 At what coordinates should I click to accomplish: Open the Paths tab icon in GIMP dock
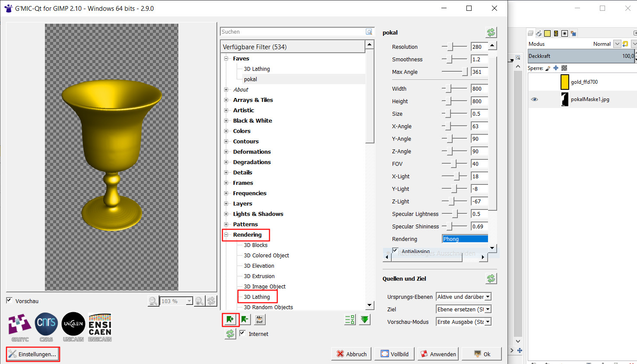539,33
